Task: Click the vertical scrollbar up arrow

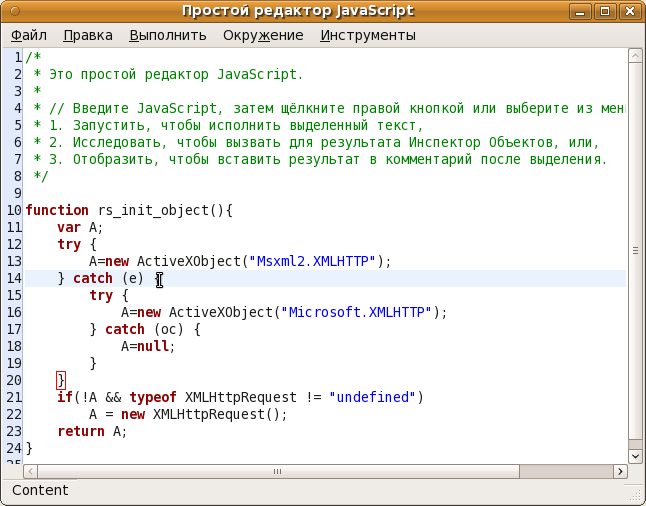Action: click(x=635, y=56)
